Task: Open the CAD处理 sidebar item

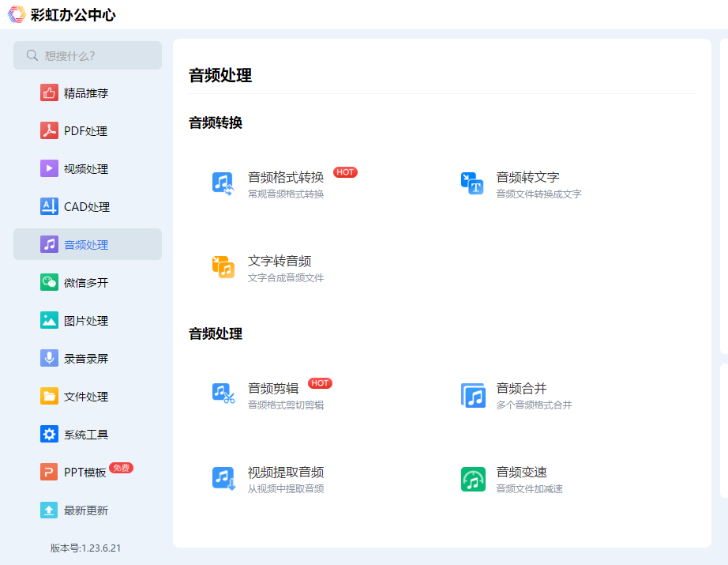Action: tap(88, 207)
